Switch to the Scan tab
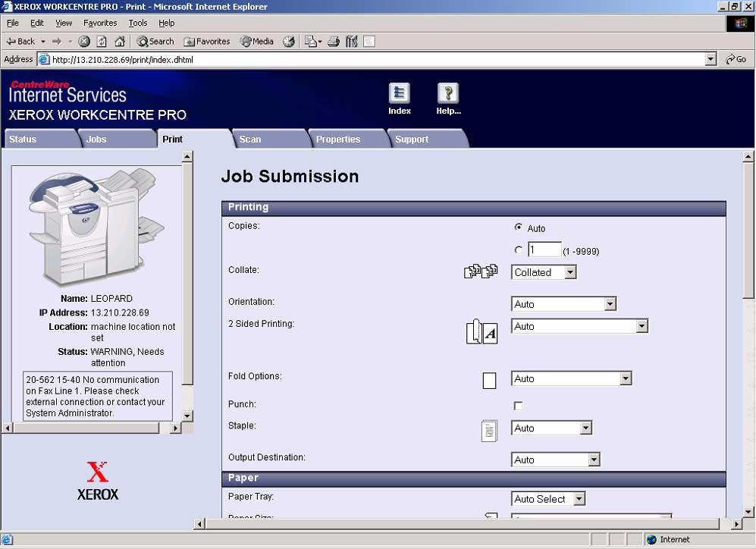Image resolution: width=756 pixels, height=549 pixels. click(x=271, y=139)
